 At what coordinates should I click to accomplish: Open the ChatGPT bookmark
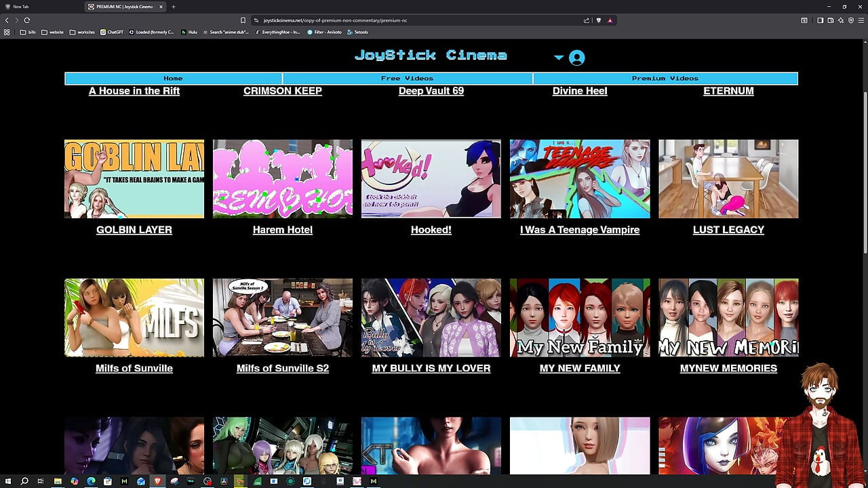[x=112, y=32]
